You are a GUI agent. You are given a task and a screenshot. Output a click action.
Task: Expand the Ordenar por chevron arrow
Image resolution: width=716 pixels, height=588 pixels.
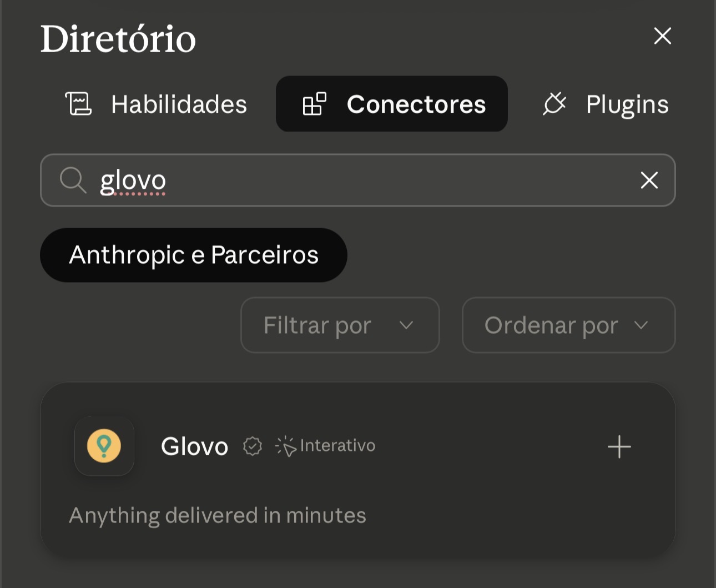click(x=641, y=325)
